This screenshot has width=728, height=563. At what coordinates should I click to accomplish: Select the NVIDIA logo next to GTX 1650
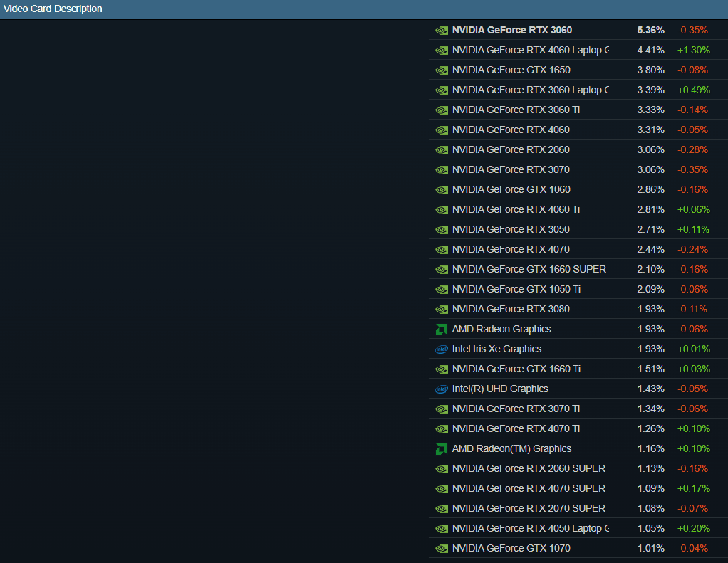tap(442, 70)
